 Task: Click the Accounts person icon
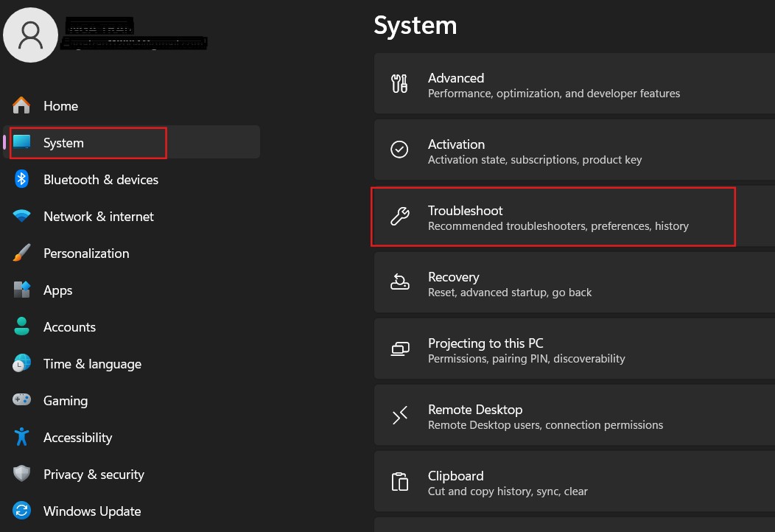21,326
